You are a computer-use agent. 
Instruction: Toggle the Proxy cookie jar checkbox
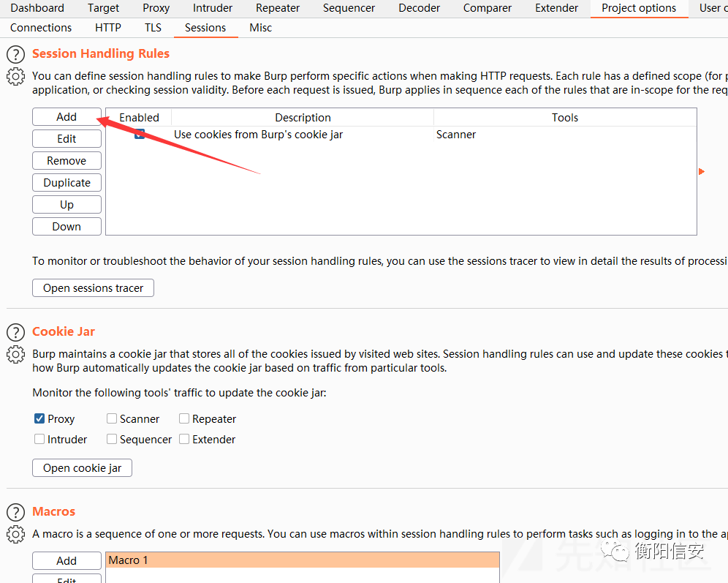(39, 419)
